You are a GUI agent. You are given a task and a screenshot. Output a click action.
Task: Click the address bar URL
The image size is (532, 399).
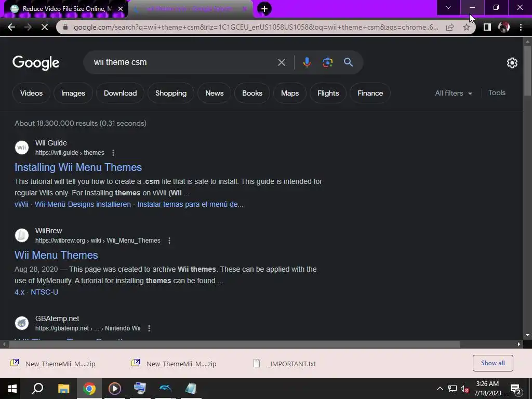click(256, 27)
